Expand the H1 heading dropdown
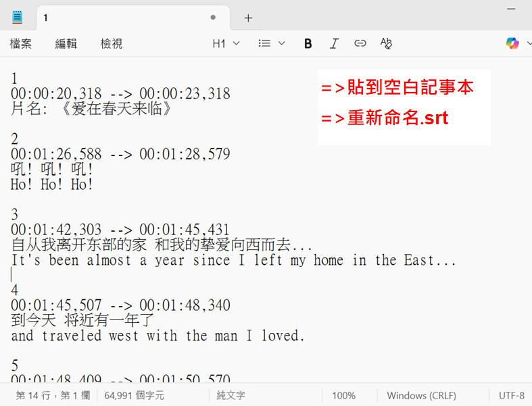The height and width of the screenshot is (406, 532). (226, 44)
